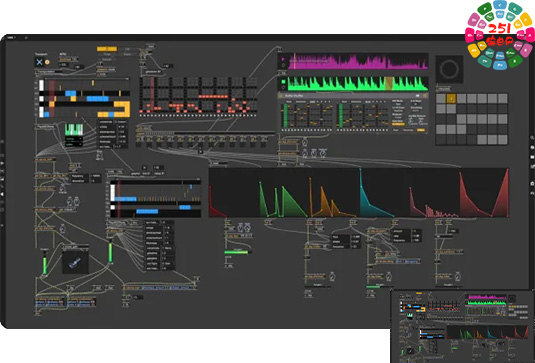
Task: Click inside the magenta waveform display
Action: [358, 61]
